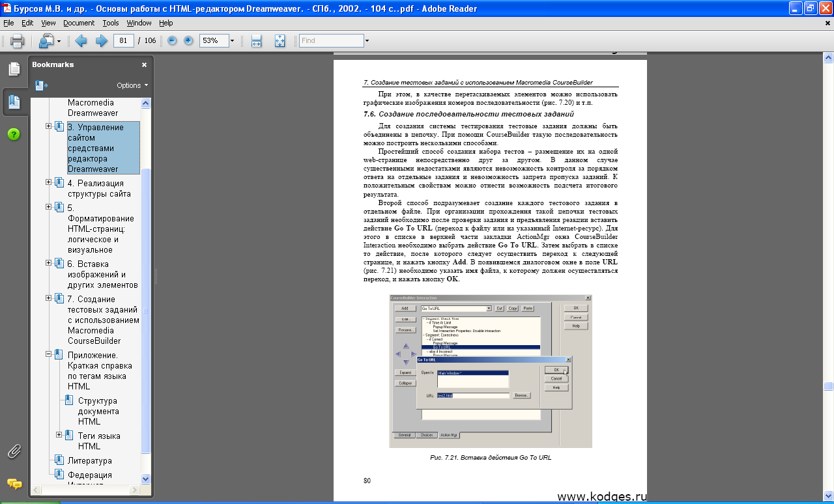This screenshot has height=504, width=834.
Task: Open the Document menu
Action: [79, 23]
